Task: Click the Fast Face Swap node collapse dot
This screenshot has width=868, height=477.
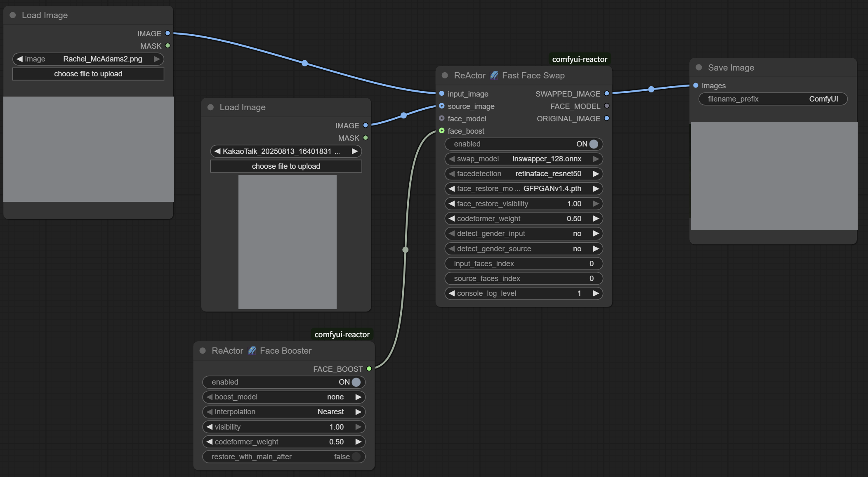Action: [445, 76]
